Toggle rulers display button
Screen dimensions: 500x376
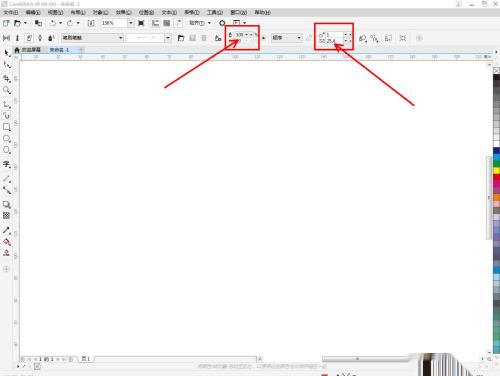click(155, 23)
